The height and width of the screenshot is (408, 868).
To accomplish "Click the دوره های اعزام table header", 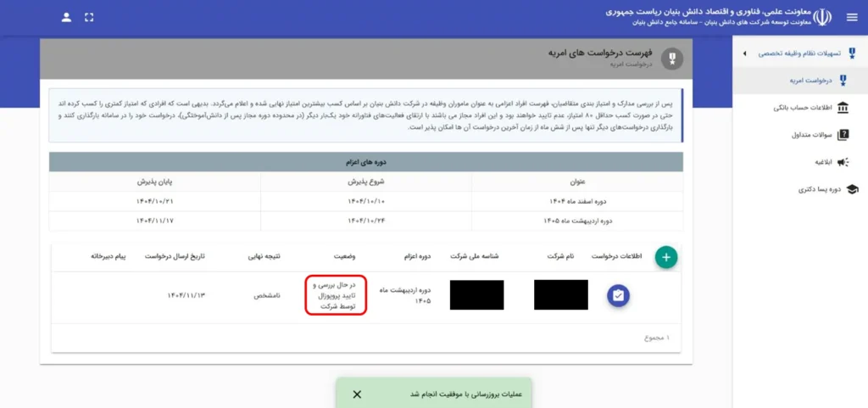I will tap(366, 162).
